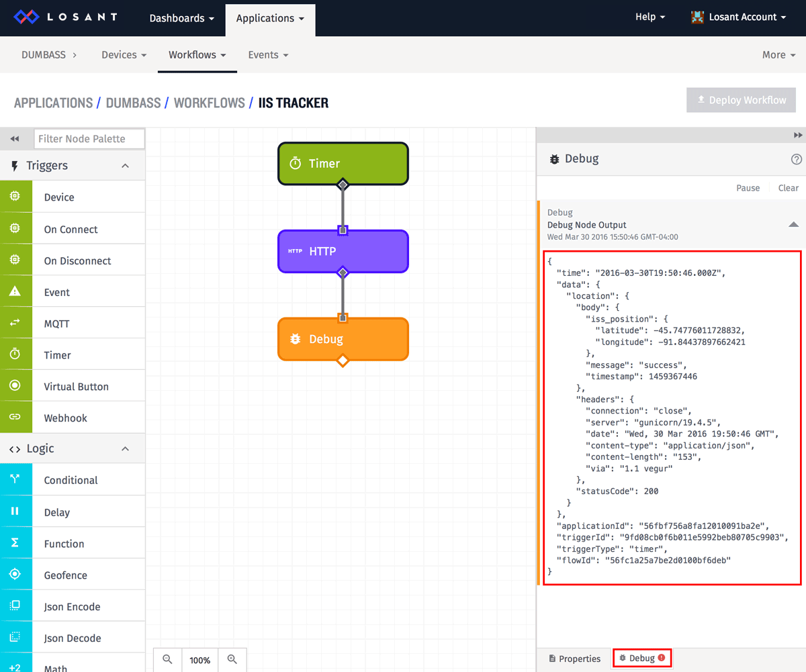Viewport: 806px width, 672px height.
Task: Open the Help dropdown menu
Action: pos(650,17)
